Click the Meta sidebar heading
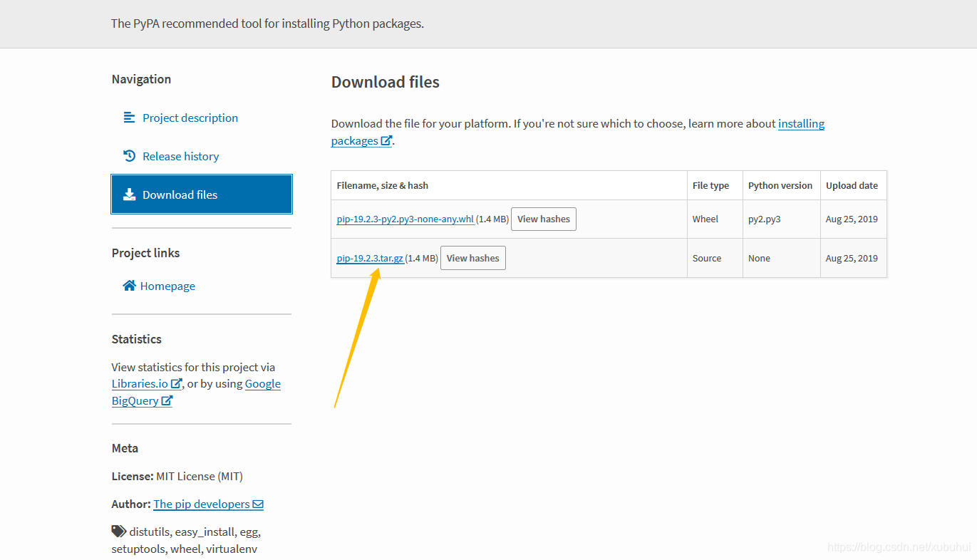977x560 pixels. 125,448
